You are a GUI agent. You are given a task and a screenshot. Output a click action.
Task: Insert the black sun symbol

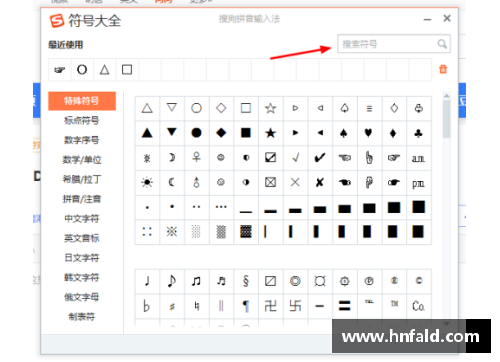pos(147,182)
